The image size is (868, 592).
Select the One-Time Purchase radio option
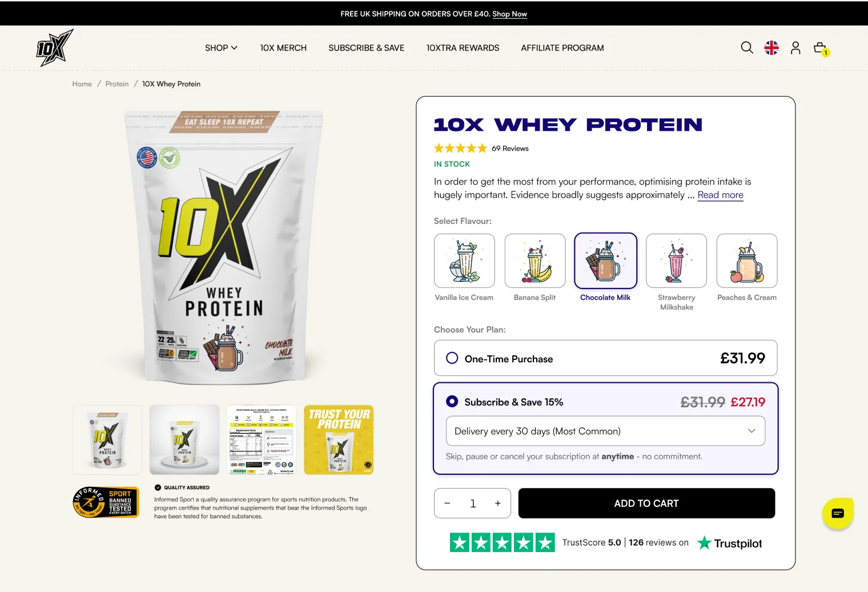point(452,358)
